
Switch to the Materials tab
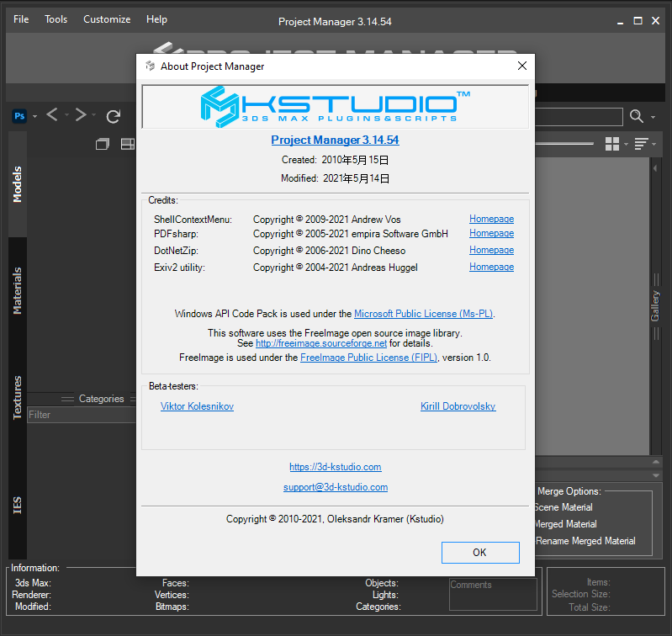coord(18,291)
